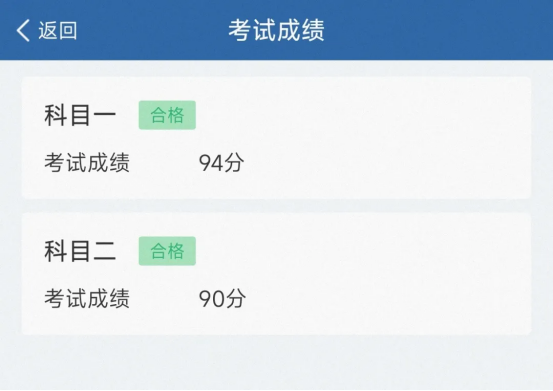This screenshot has height=391, width=553.
Task: Click the 科目二 考试成绩 label
Action: coord(87,298)
